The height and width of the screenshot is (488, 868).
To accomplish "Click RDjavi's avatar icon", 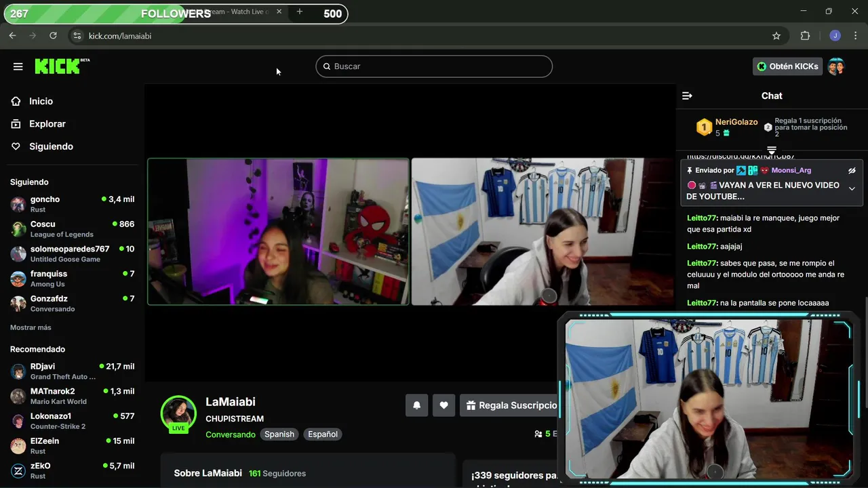I will (18, 371).
